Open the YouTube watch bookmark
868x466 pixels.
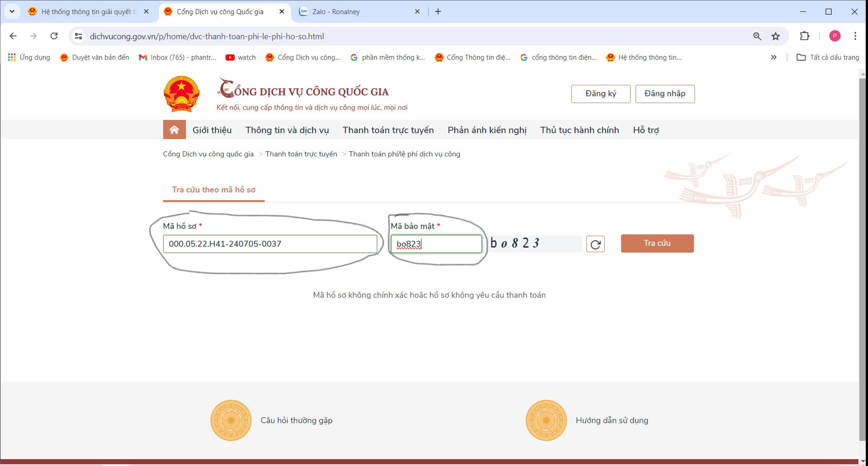[241, 57]
